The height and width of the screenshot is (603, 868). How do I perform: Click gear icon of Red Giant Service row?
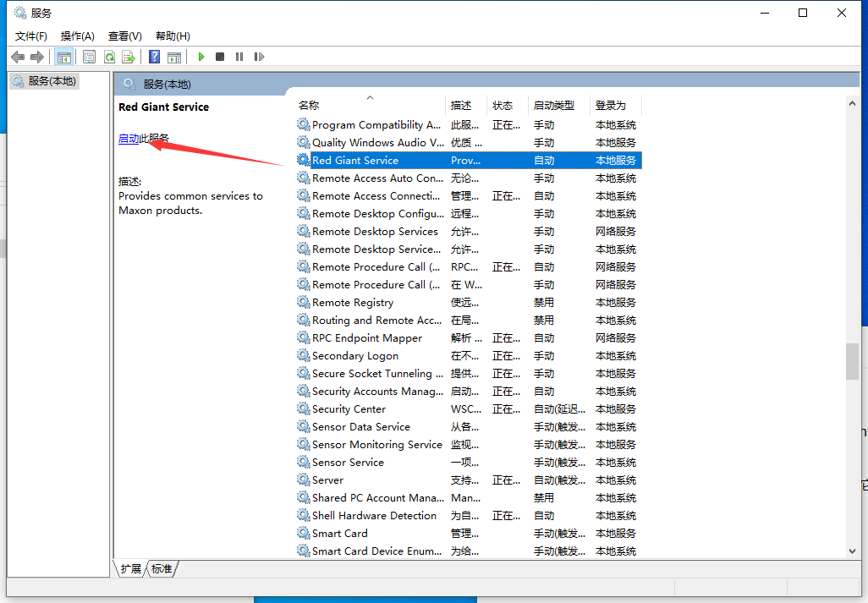(x=304, y=160)
